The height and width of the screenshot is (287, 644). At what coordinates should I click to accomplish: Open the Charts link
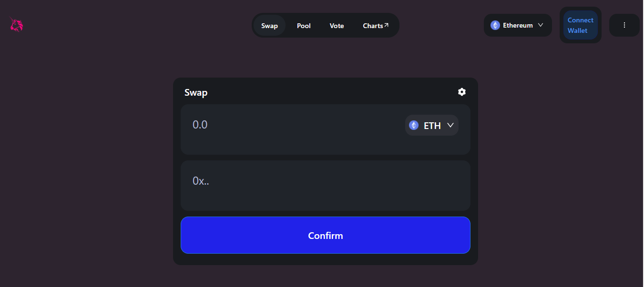(376, 26)
